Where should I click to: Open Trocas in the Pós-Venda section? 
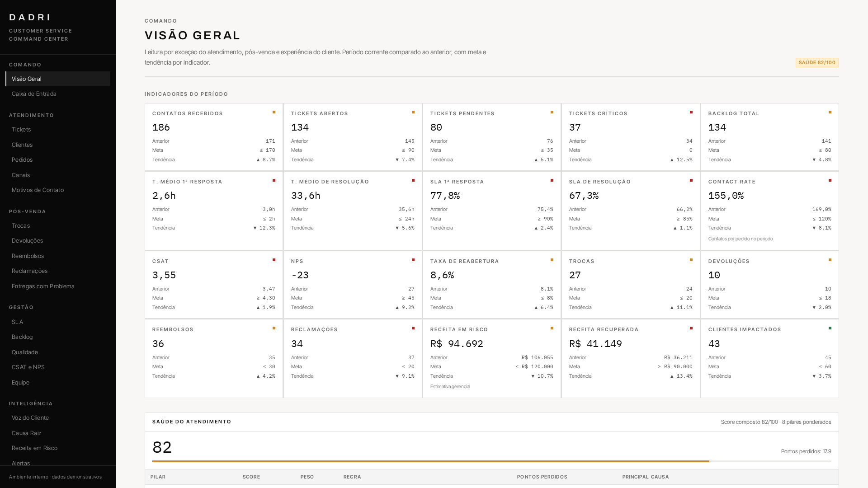click(58, 226)
